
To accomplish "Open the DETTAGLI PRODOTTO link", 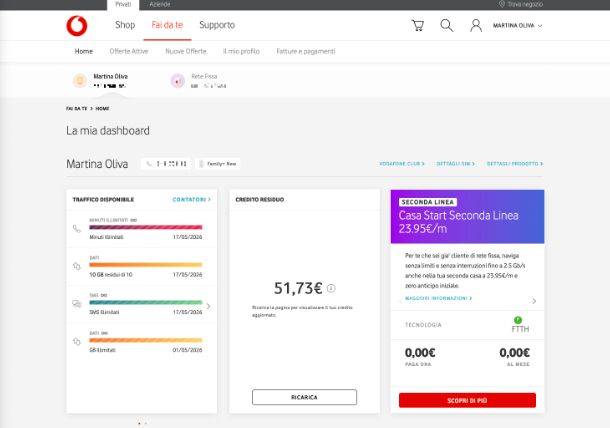I will click(x=515, y=164).
